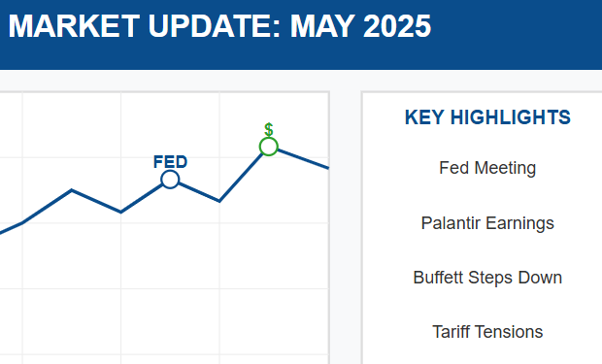The height and width of the screenshot is (364, 602).
Task: Click the blue header banner beside the title
Action: click(515, 35)
